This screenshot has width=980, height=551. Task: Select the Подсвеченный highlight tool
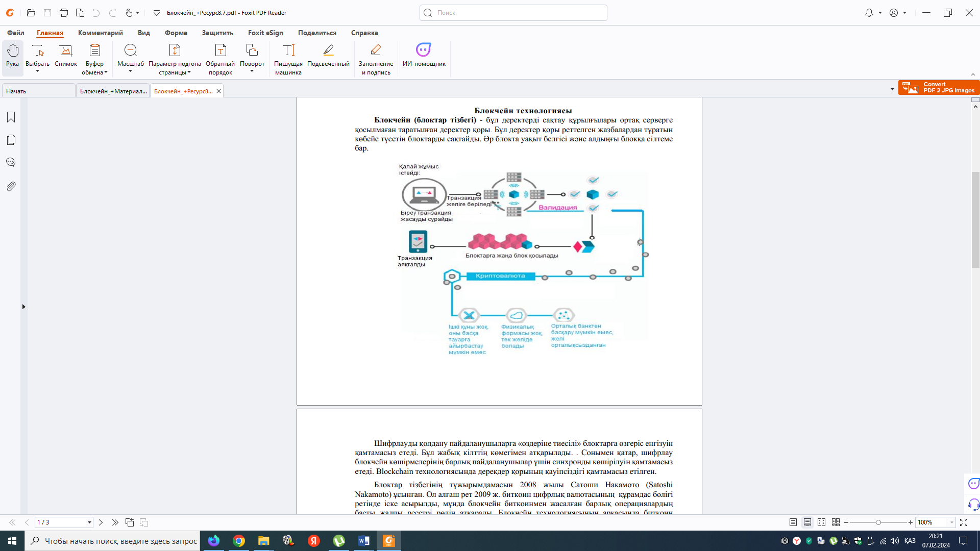pyautogui.click(x=328, y=55)
